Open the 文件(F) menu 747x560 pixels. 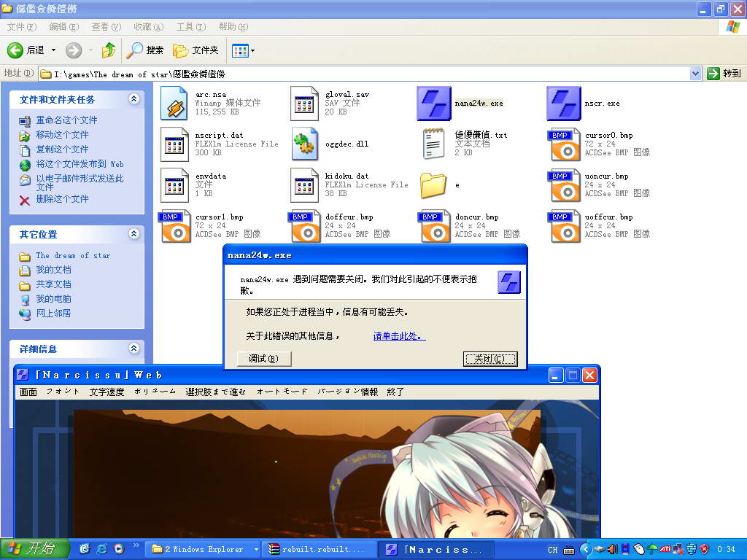pos(21,27)
